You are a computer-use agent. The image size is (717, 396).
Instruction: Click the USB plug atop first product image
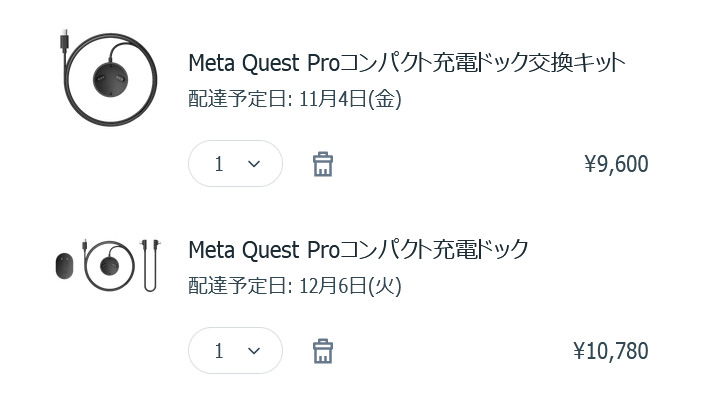pos(64,39)
